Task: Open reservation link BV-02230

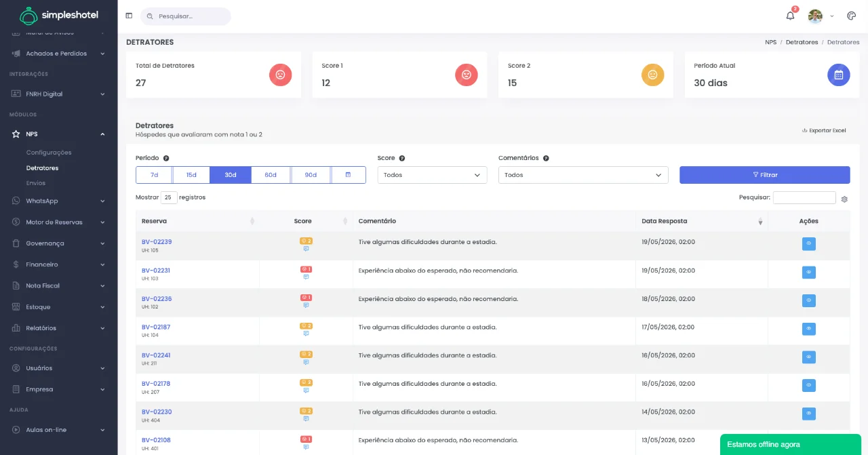Action: click(x=157, y=412)
